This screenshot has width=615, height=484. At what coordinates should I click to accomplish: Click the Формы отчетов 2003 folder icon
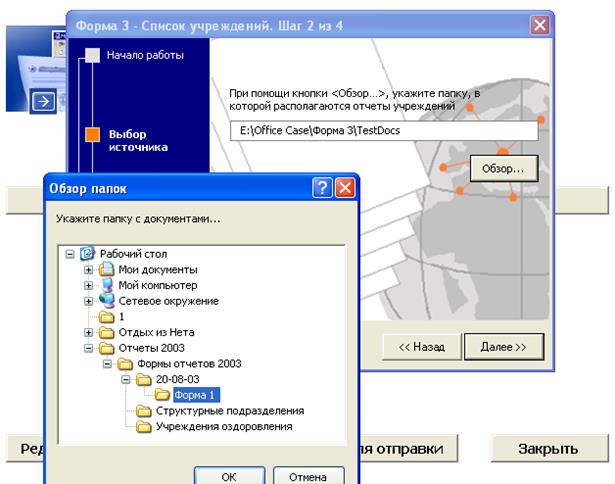[x=125, y=364]
